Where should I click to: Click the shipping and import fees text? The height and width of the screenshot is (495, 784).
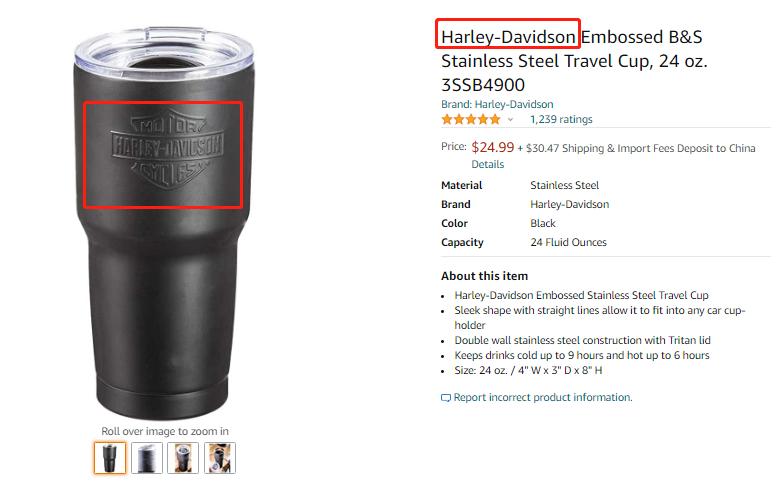point(636,148)
